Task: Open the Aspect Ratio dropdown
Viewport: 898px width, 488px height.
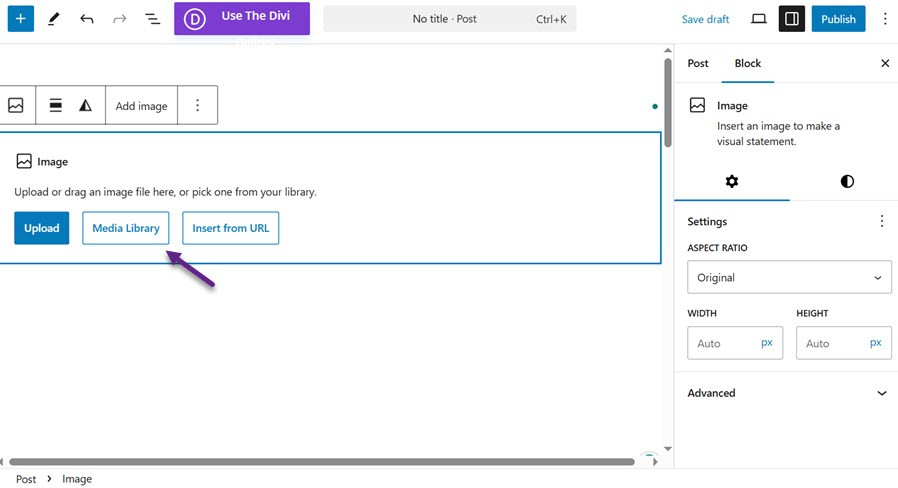Action: click(x=789, y=278)
